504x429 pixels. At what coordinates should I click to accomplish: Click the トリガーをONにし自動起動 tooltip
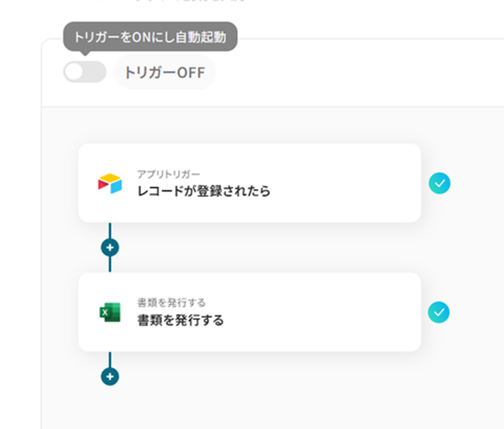[x=151, y=37]
